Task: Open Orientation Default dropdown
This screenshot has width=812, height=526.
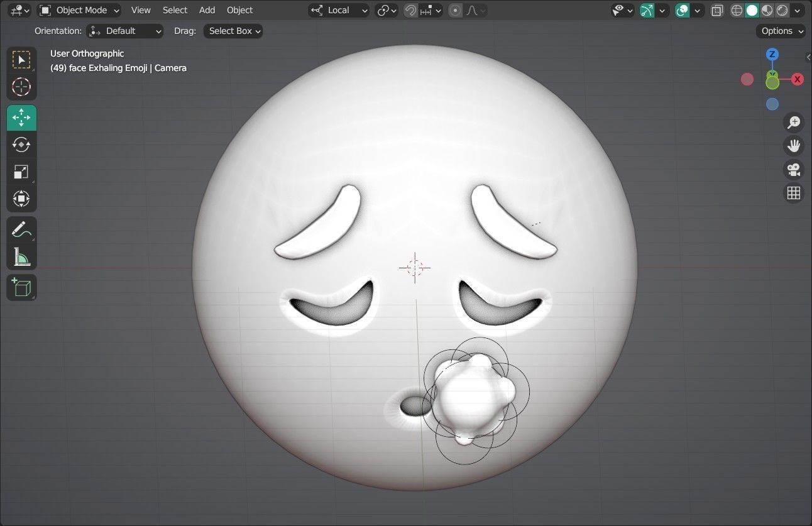Action: pos(124,31)
